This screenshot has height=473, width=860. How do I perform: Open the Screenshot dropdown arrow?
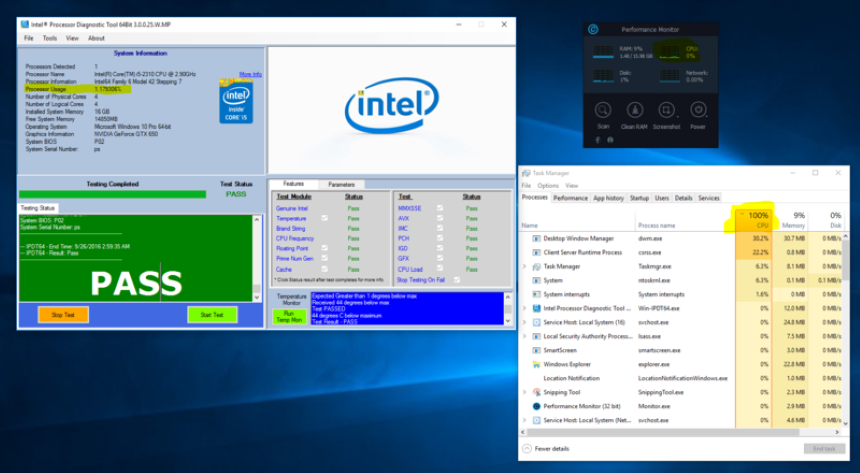pos(676,116)
